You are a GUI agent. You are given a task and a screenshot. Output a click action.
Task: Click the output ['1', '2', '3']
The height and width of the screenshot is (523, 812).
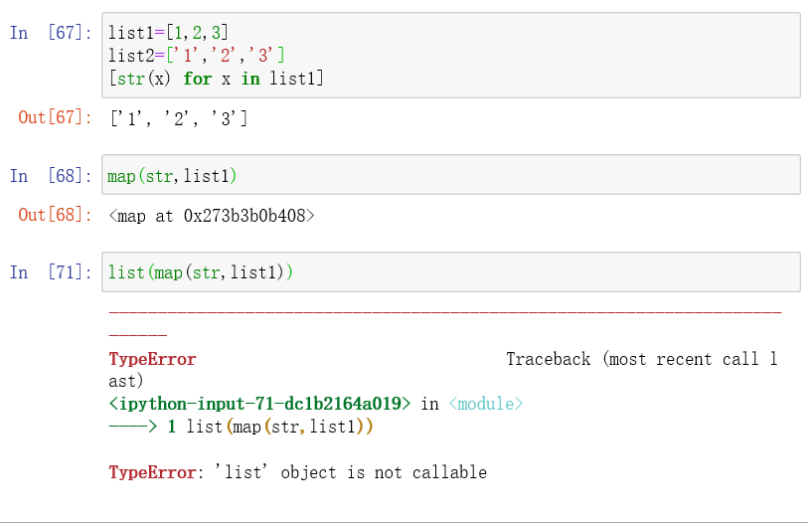click(x=179, y=118)
